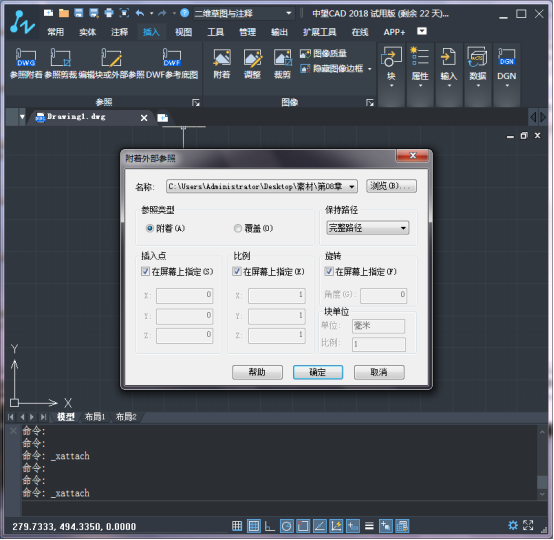Toggle ortho mode in the status bar
The image size is (554, 540).
tap(270, 526)
